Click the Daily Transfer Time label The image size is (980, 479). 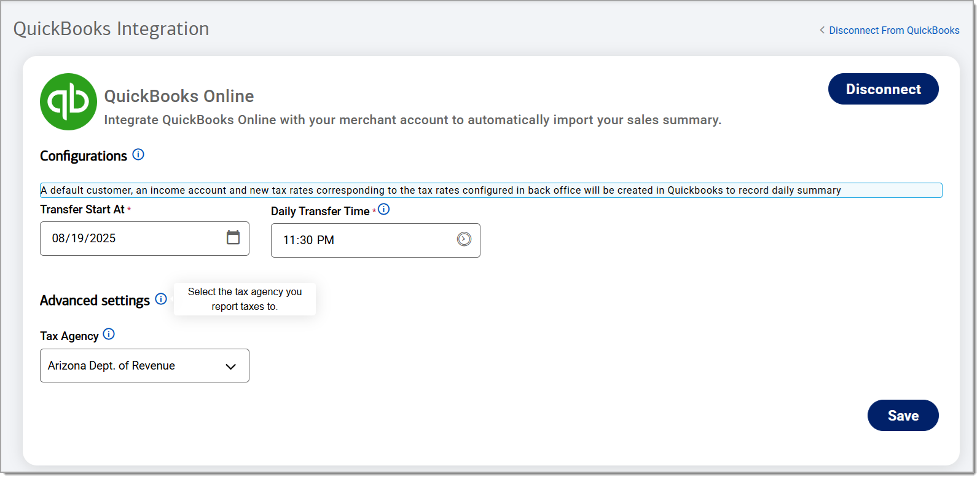[320, 211]
